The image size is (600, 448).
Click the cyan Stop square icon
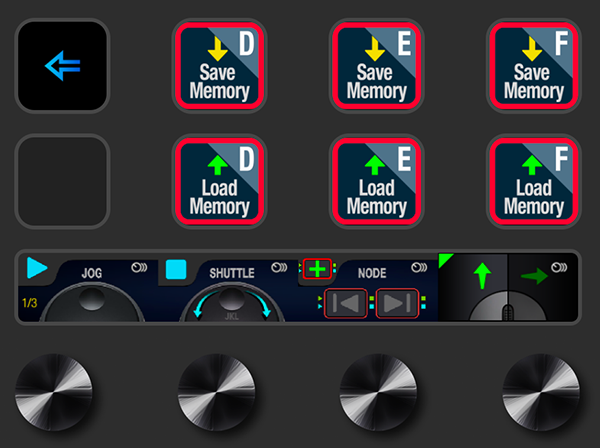click(x=176, y=269)
